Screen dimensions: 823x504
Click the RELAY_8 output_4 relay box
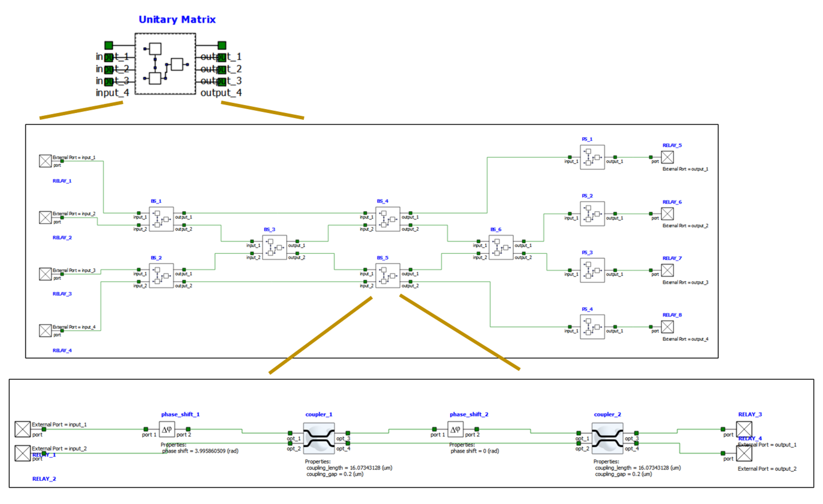pos(667,327)
